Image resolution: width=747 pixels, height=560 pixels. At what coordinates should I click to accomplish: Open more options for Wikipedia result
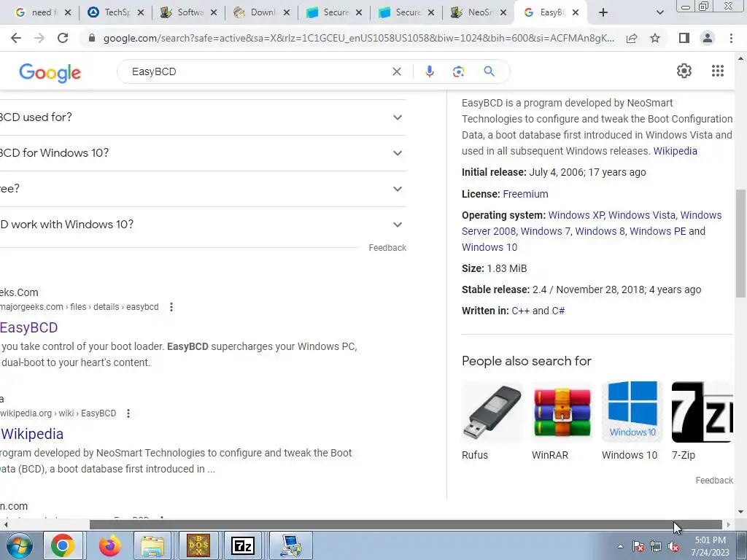(x=128, y=413)
